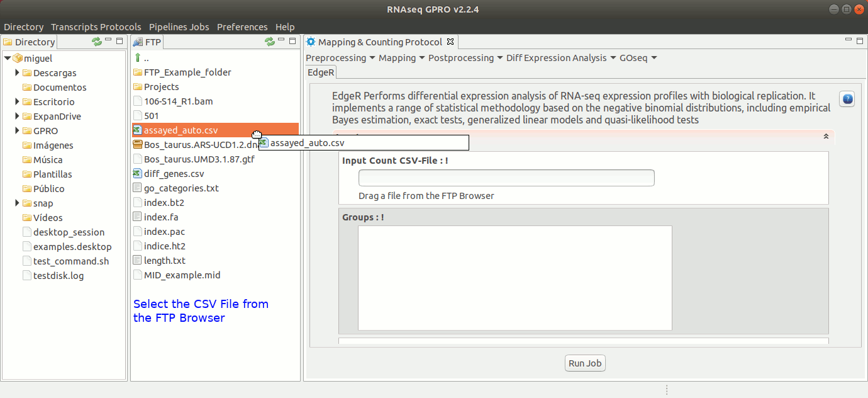
Task: Open the Preprocessing dropdown menu
Action: tap(340, 58)
